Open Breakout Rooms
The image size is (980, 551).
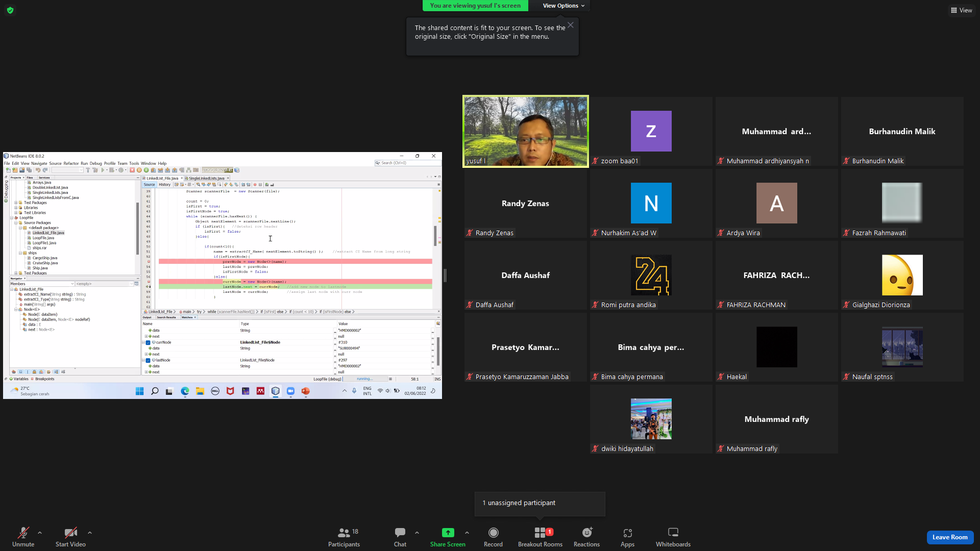tap(540, 537)
